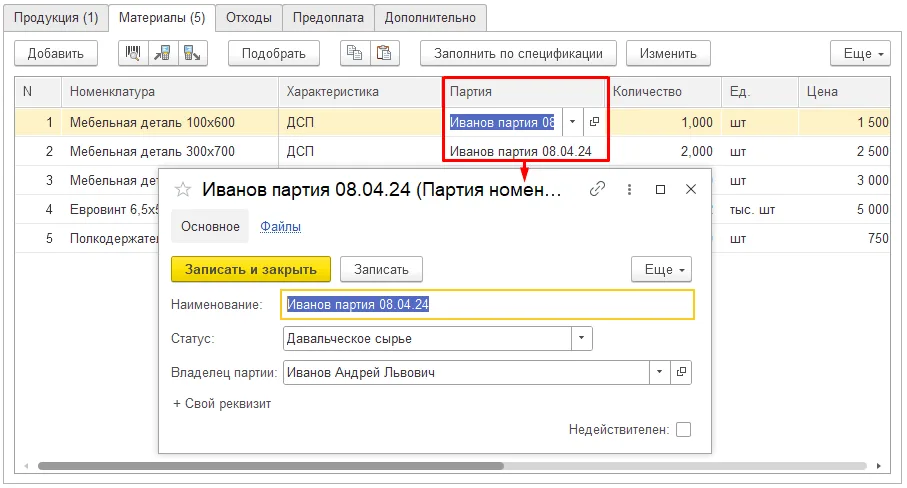Select the Материалы (5) tab
907x488 pixels.
(162, 18)
